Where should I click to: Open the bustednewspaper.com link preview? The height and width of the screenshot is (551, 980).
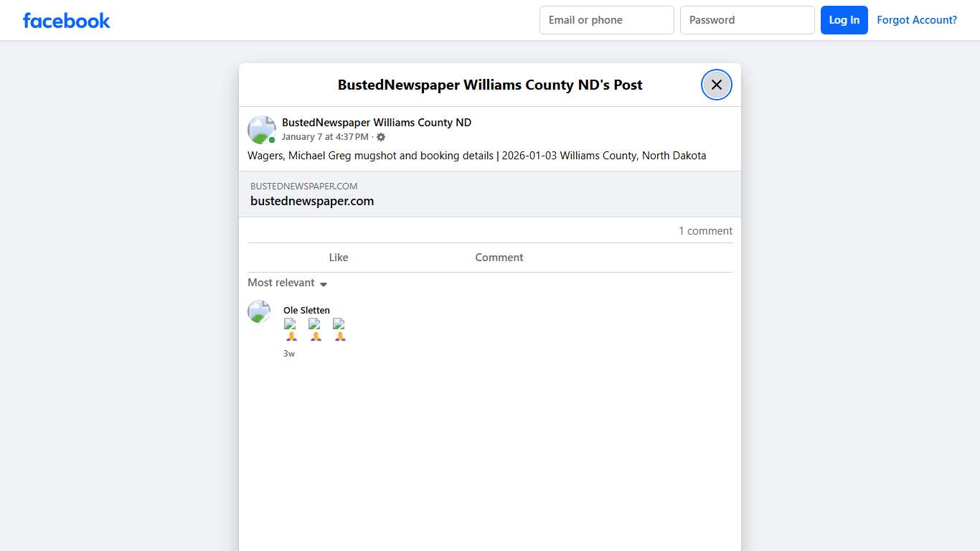tap(489, 194)
